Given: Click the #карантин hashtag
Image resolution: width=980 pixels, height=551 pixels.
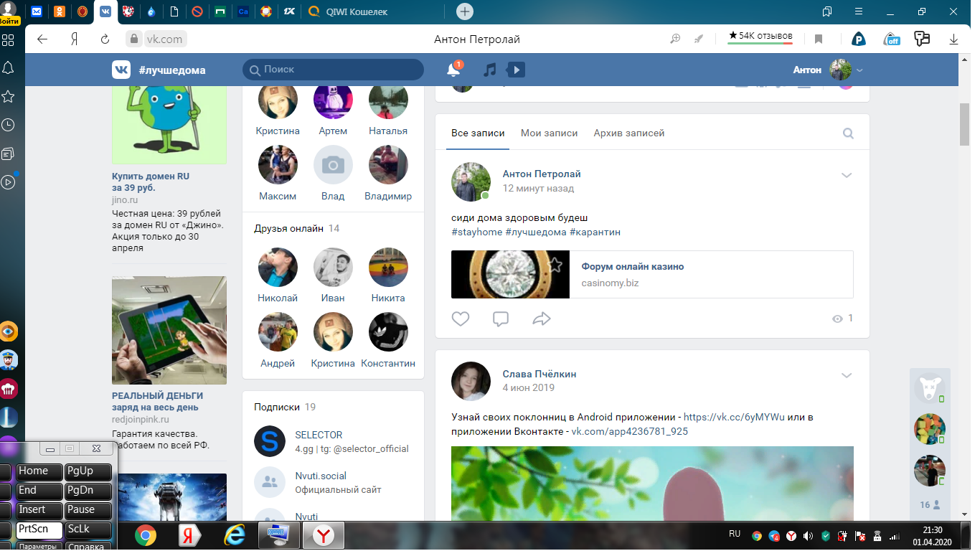Looking at the screenshot, I should 595,232.
